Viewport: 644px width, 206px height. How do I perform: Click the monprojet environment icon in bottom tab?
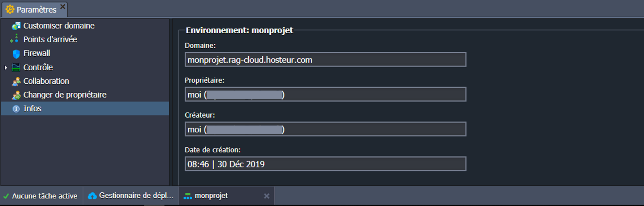(188, 196)
